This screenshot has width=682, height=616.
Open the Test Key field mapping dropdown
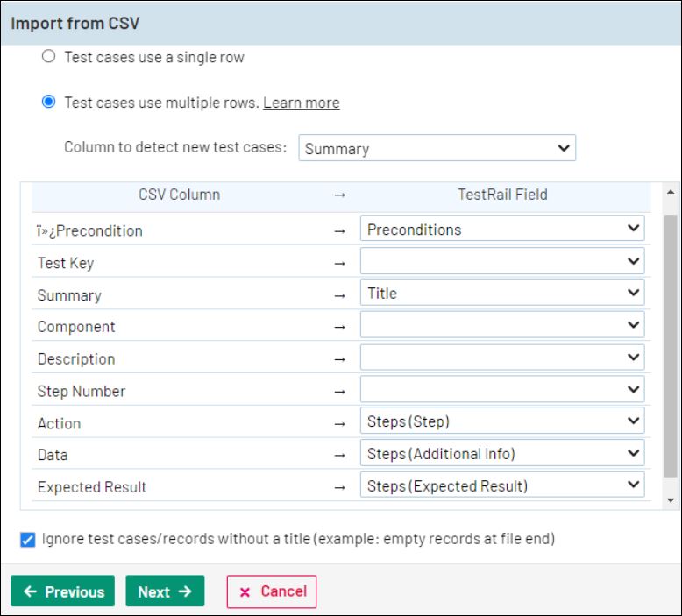pos(501,261)
